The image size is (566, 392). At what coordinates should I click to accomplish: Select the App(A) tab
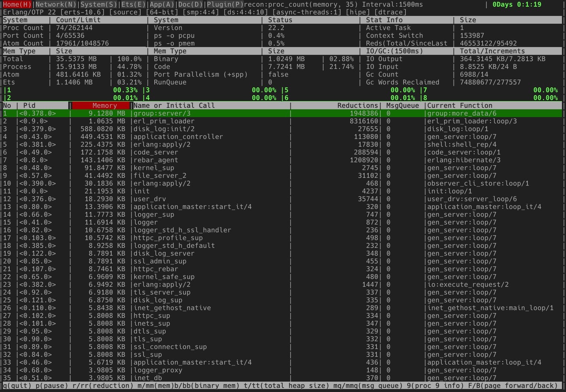pyautogui.click(x=162, y=4)
